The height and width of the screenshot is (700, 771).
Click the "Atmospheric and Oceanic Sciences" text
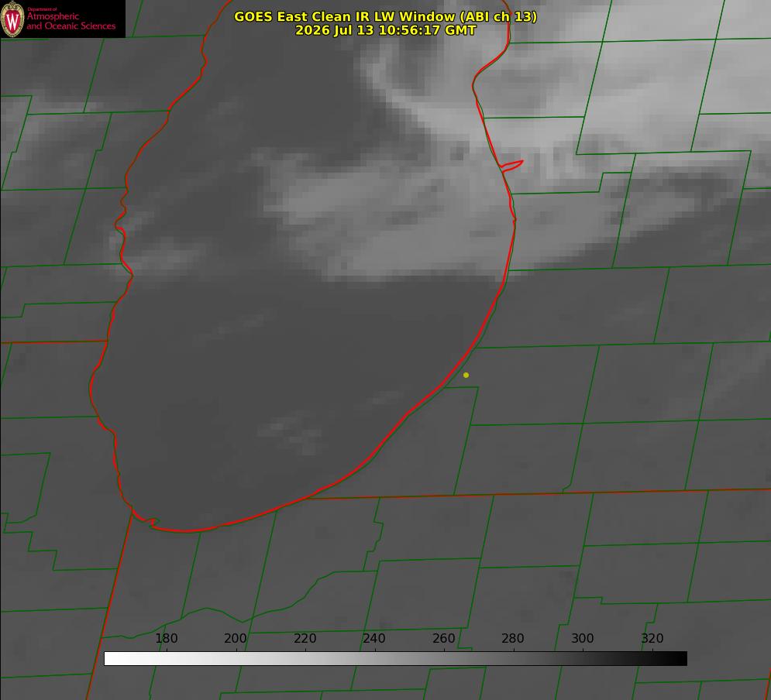click(71, 21)
